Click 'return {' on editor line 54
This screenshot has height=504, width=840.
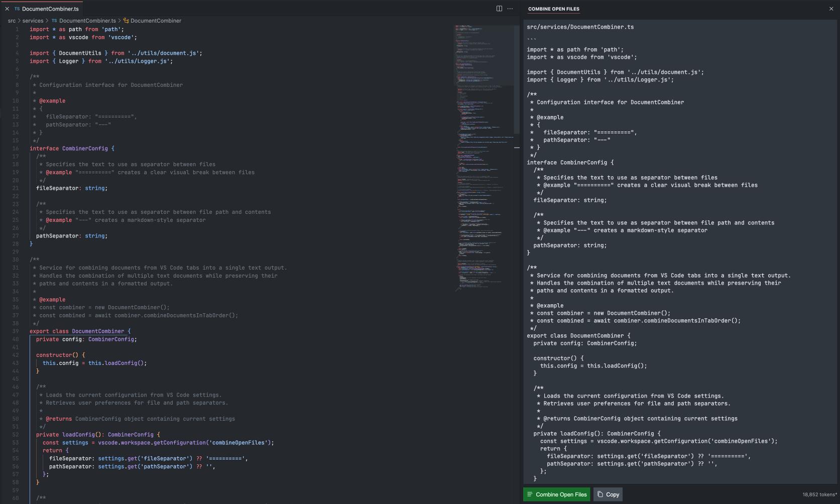(56, 451)
